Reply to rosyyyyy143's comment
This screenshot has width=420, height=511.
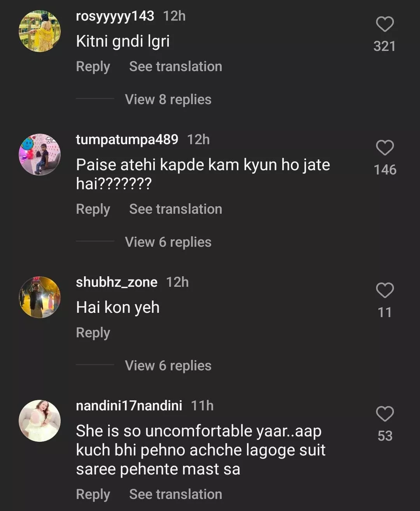[x=93, y=66]
